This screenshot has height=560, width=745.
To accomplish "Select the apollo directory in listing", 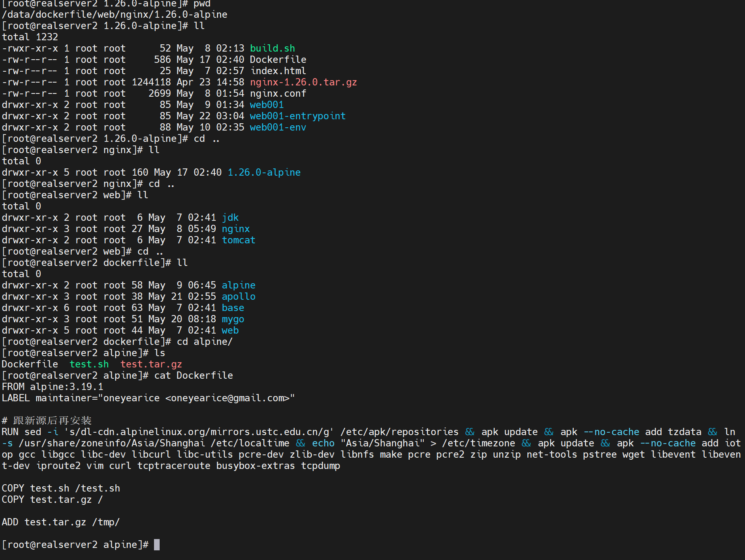I will click(x=238, y=297).
